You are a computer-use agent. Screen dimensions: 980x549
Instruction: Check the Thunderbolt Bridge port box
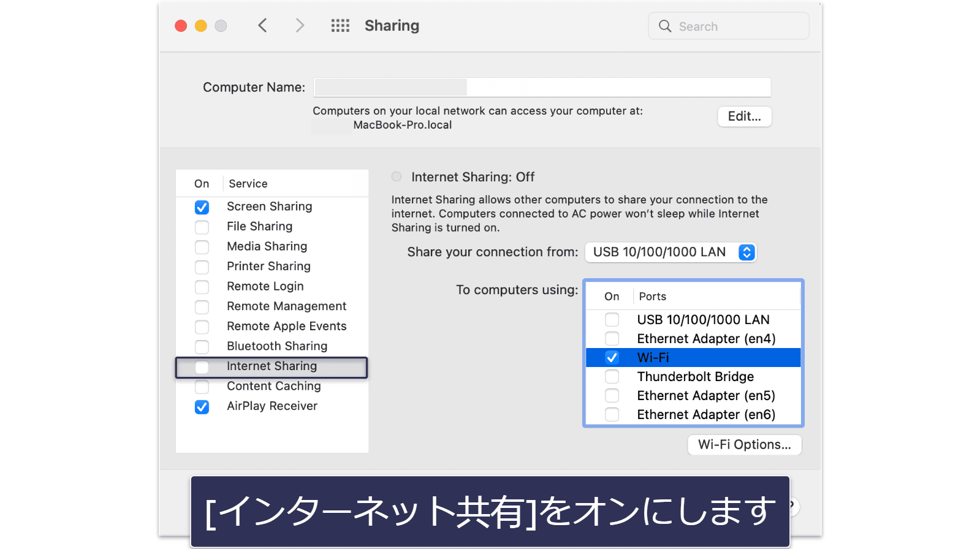coord(612,377)
